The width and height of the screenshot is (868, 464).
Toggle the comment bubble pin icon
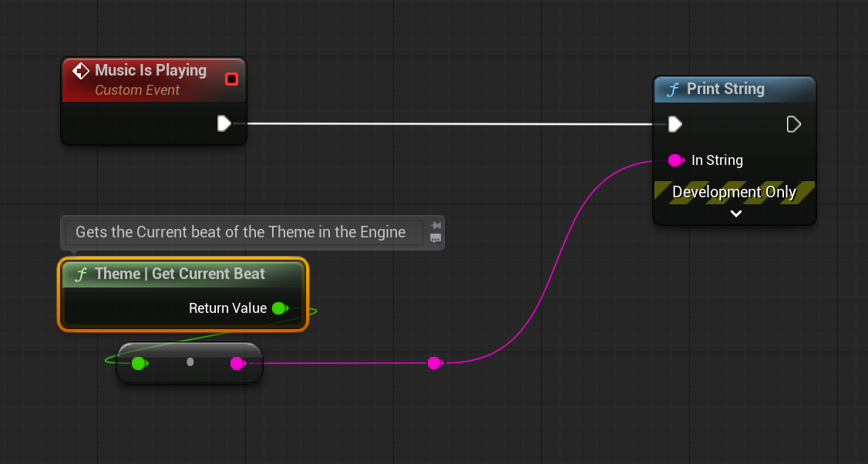tap(436, 225)
